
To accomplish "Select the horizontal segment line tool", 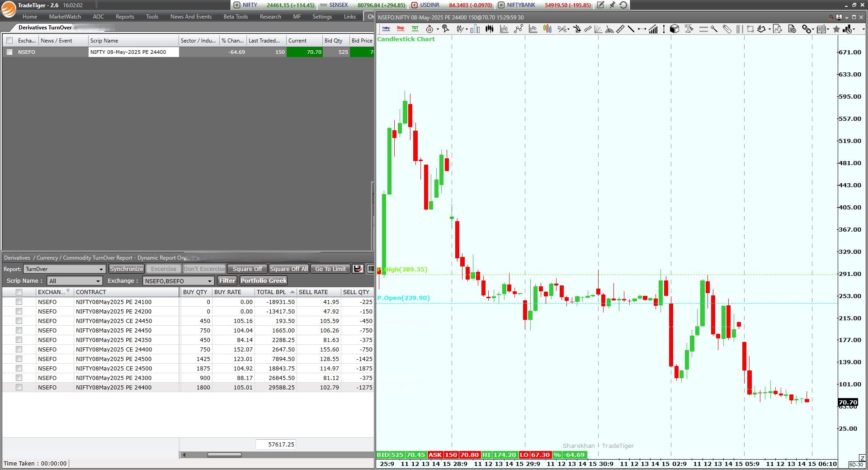I will [642, 29].
